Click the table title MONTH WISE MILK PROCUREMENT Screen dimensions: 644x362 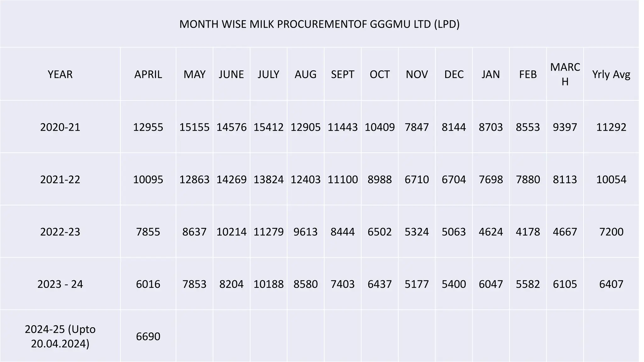coord(319,24)
